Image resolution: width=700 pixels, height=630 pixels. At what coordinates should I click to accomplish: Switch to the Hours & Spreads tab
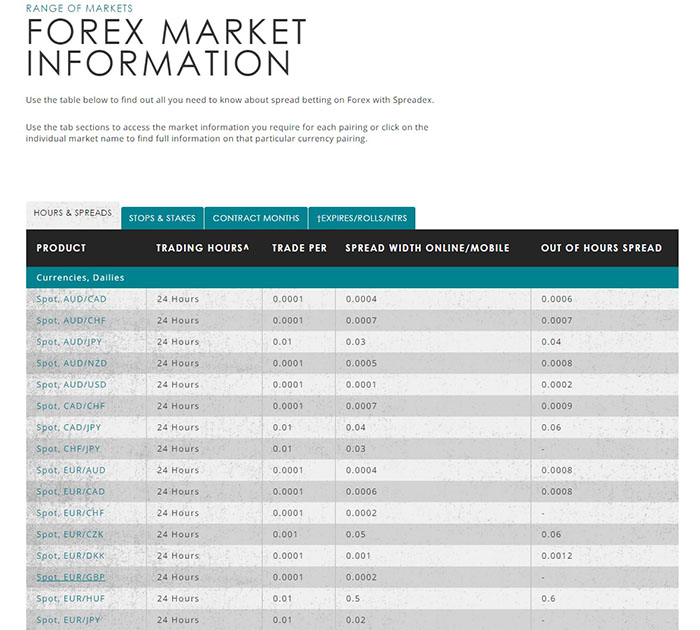pos(73,214)
